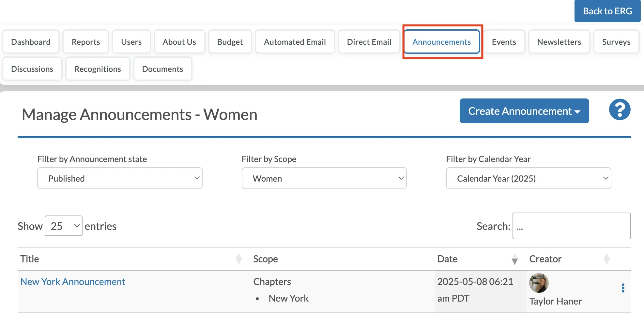
Task: Open the Filter by Announcement state dropdown
Action: pos(120,178)
